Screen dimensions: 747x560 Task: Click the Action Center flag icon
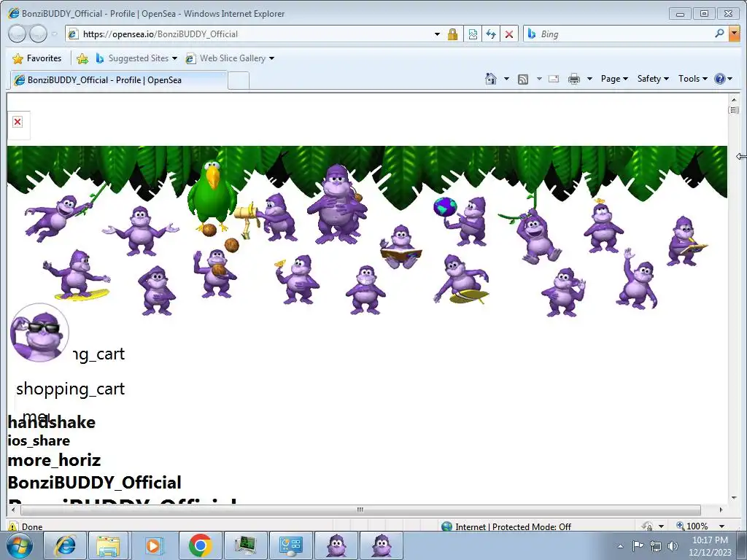(638, 545)
